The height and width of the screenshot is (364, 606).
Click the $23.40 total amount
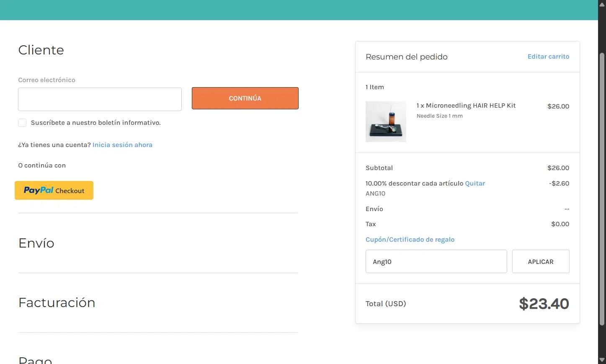[x=544, y=304]
